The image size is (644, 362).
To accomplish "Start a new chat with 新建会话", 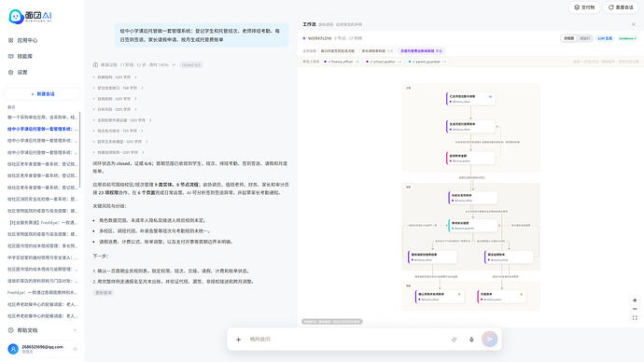I will tap(42, 94).
